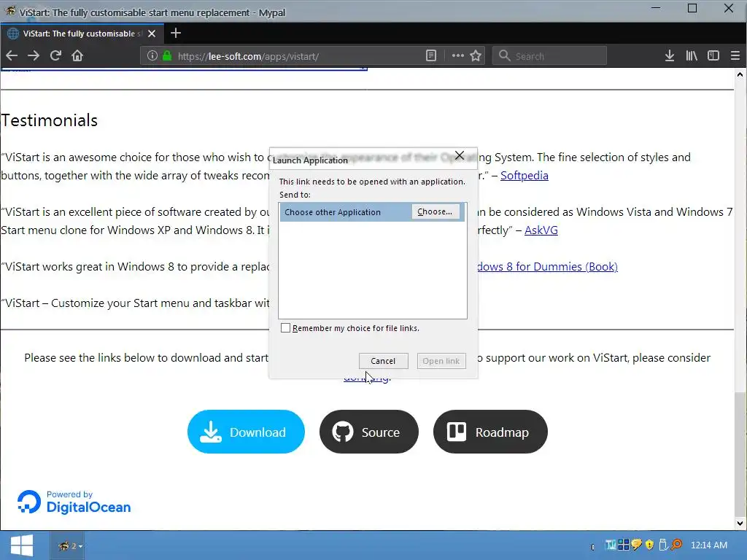
Task: Go forward with the browser forward arrow
Action: tap(34, 55)
